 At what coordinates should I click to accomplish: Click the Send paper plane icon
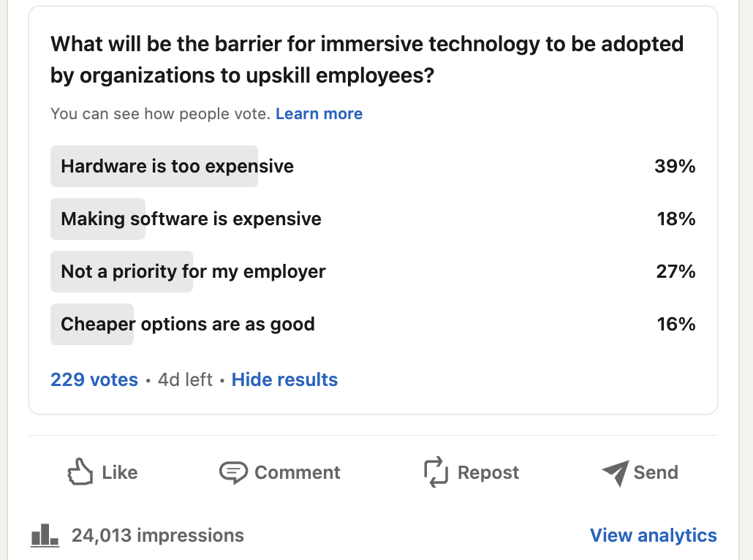616,472
